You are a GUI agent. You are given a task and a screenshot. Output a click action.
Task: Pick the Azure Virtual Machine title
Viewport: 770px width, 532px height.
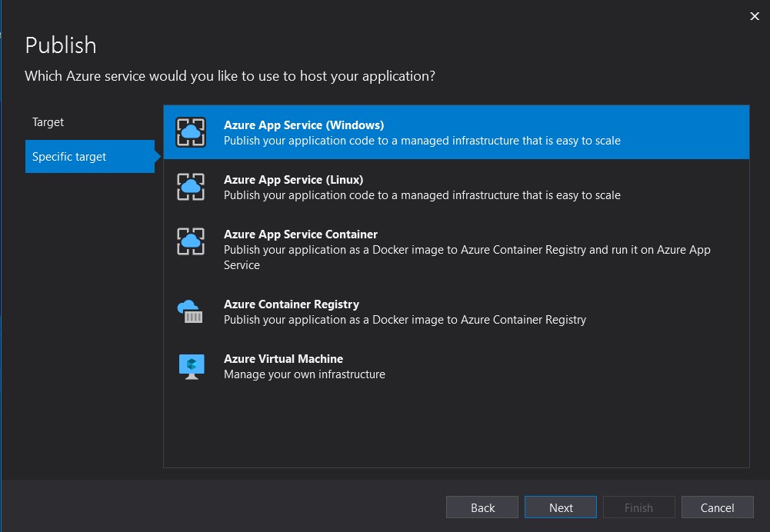[x=283, y=359]
